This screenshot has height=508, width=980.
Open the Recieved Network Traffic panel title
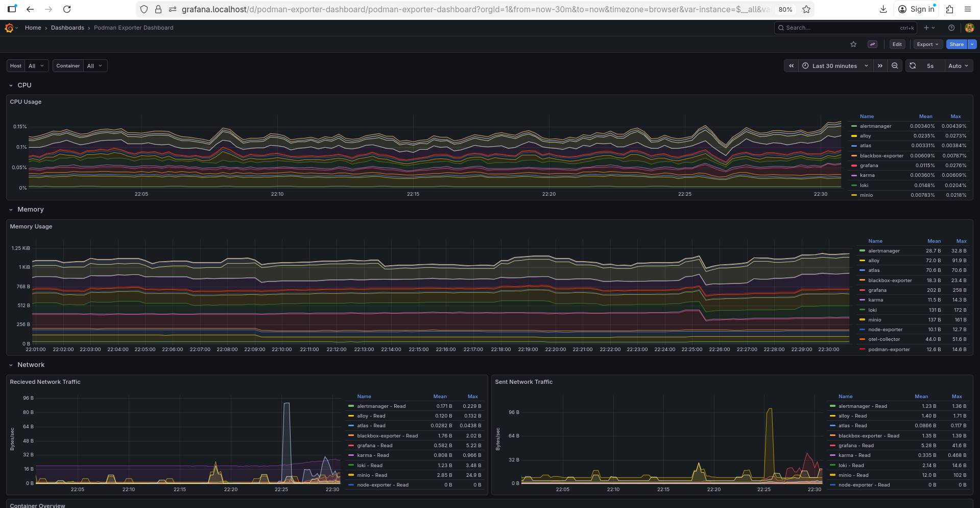tap(45, 382)
